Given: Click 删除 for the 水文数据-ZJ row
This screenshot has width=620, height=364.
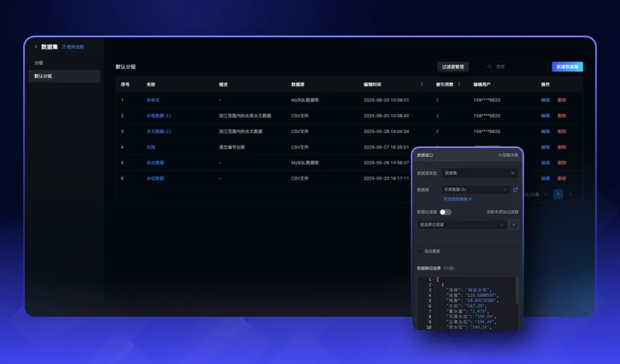Looking at the screenshot, I should coord(561,131).
